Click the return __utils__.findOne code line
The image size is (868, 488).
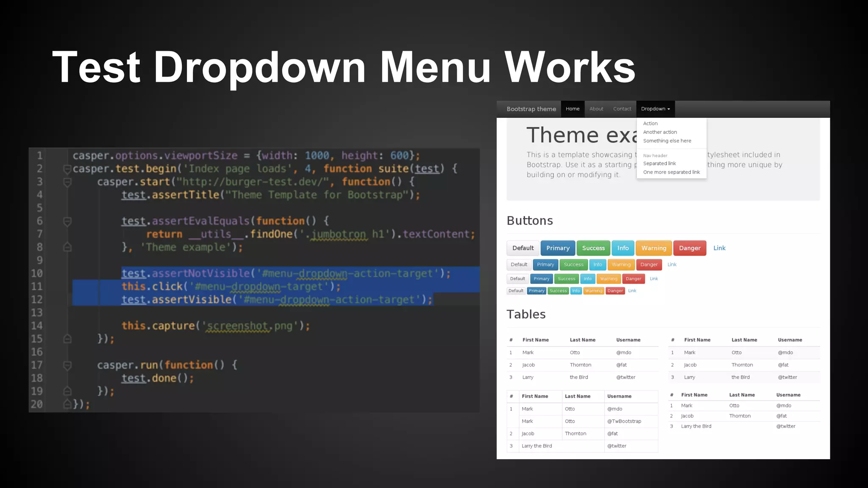pyautogui.click(x=311, y=234)
